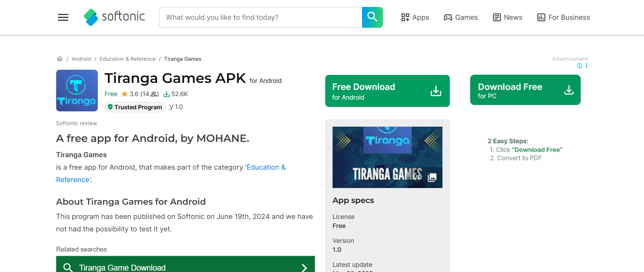Click Download Free for PC ad button
This screenshot has height=272, width=644.
[525, 90]
